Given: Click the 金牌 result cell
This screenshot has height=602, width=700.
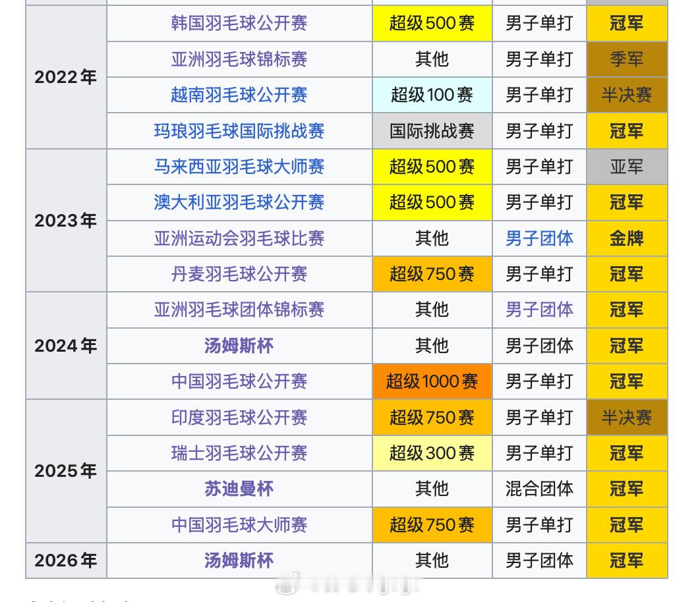Looking at the screenshot, I should pyautogui.click(x=627, y=238).
